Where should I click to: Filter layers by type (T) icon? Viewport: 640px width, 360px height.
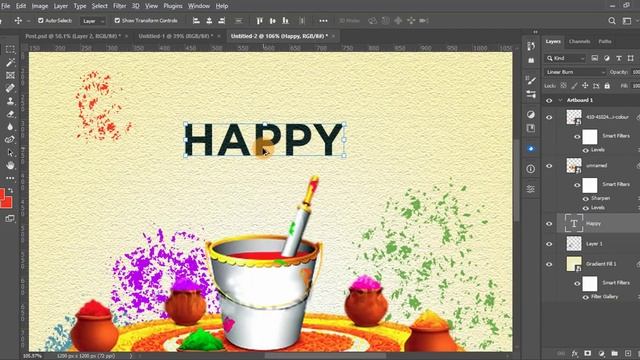point(619,58)
